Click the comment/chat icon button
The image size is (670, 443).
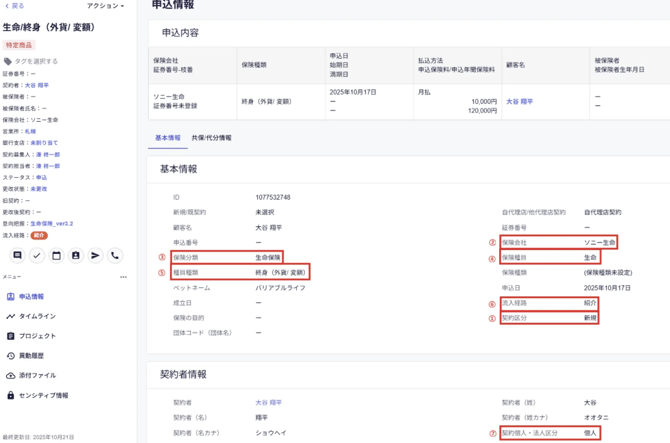pyautogui.click(x=17, y=256)
